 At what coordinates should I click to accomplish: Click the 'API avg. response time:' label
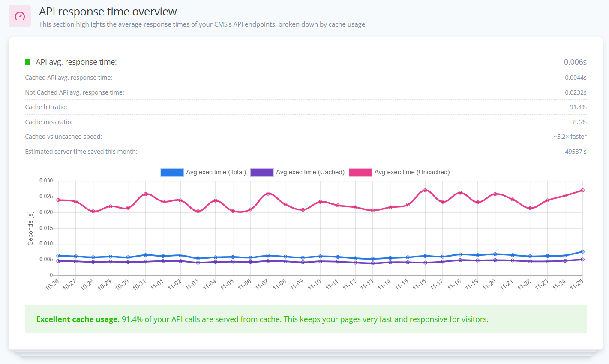[x=76, y=62]
